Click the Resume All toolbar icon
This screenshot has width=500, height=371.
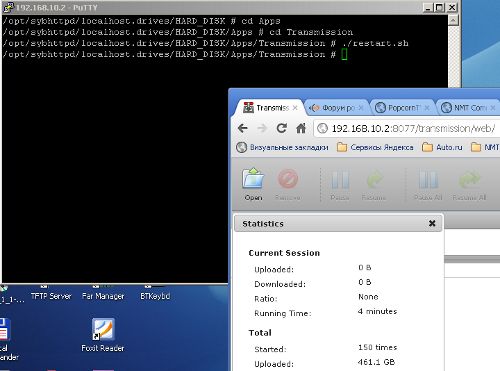coord(469,185)
